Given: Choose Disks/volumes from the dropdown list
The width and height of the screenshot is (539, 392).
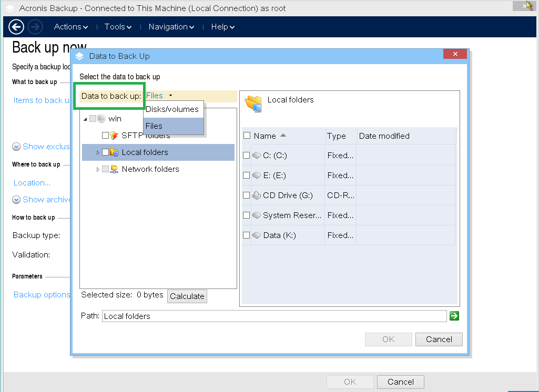Looking at the screenshot, I should pyautogui.click(x=174, y=109).
